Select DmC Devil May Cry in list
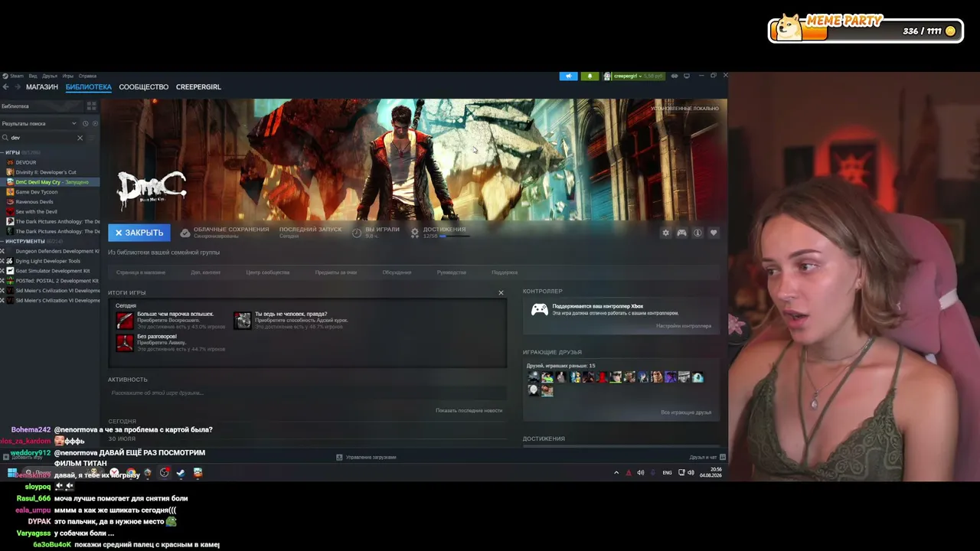The width and height of the screenshot is (980, 551). [50, 182]
